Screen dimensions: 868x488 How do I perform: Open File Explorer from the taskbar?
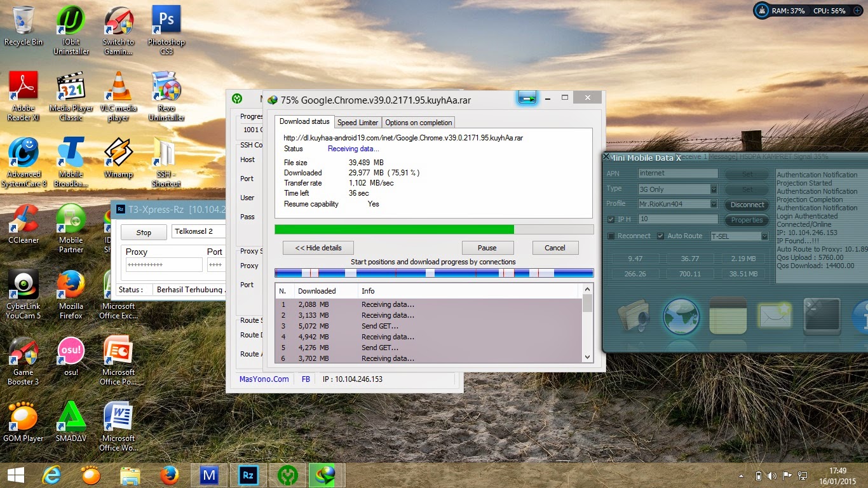(130, 475)
